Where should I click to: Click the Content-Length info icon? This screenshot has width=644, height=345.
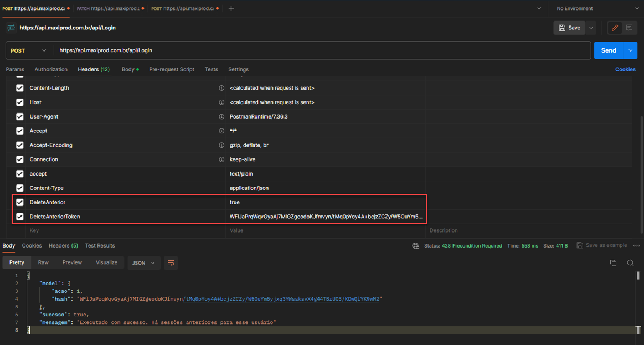click(x=221, y=88)
